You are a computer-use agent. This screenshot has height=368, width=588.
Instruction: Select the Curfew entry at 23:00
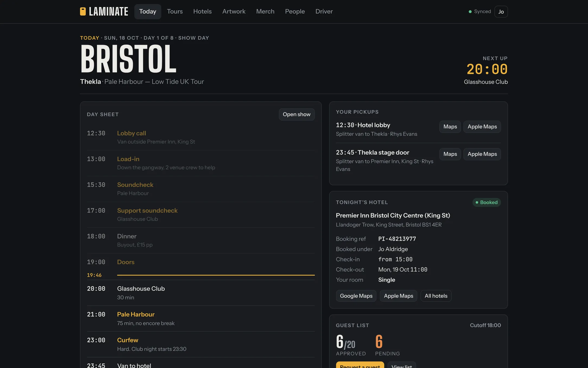(201, 344)
